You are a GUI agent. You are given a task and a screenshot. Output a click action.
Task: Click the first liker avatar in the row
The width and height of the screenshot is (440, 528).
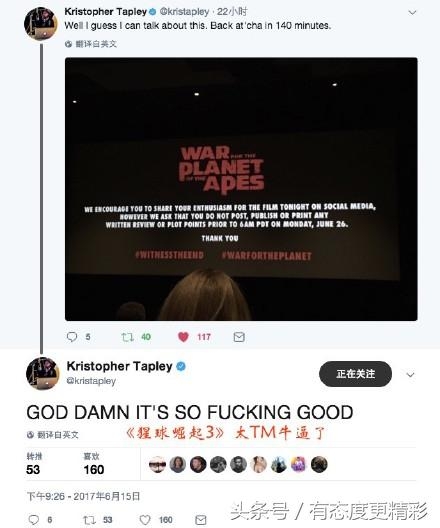(x=157, y=465)
